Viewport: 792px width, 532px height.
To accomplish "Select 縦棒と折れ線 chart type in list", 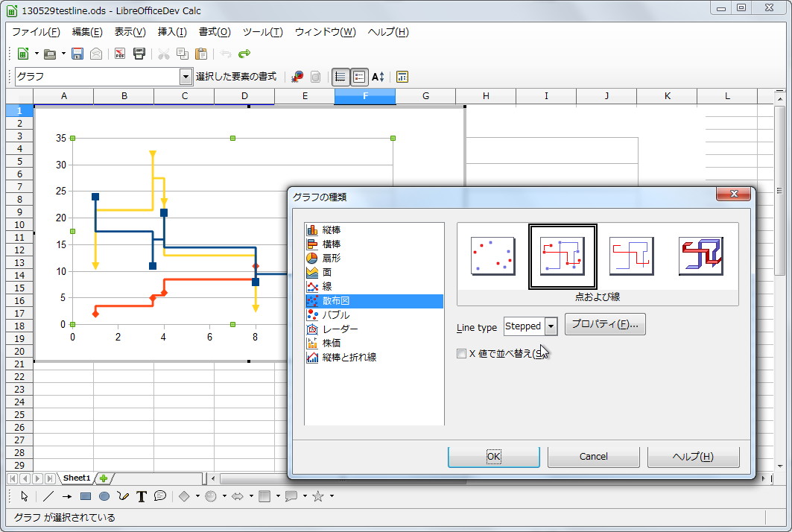I will 374,357.
